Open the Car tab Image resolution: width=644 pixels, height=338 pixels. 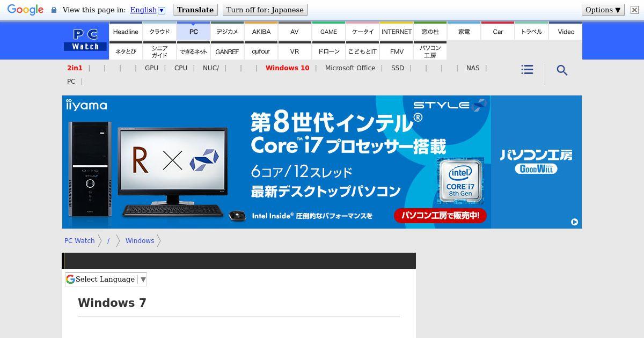pyautogui.click(x=497, y=32)
